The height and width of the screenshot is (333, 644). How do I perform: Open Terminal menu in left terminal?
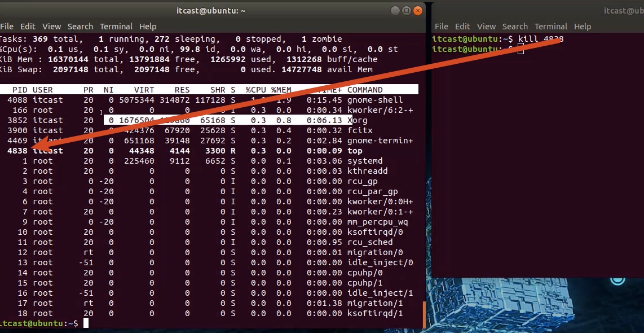[116, 27]
